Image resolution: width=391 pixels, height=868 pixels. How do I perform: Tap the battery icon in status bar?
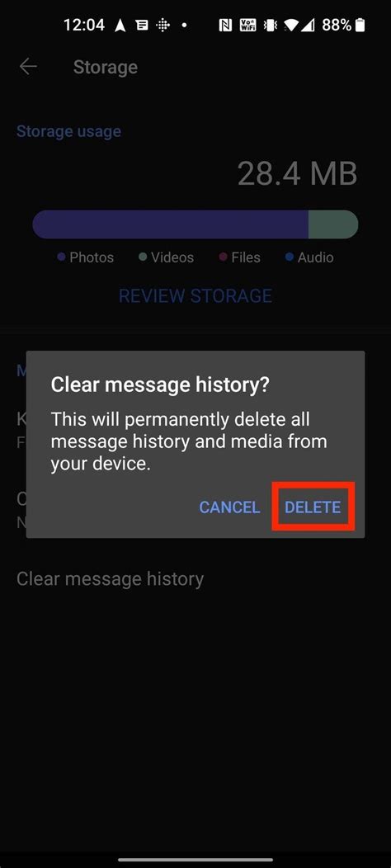(360, 25)
